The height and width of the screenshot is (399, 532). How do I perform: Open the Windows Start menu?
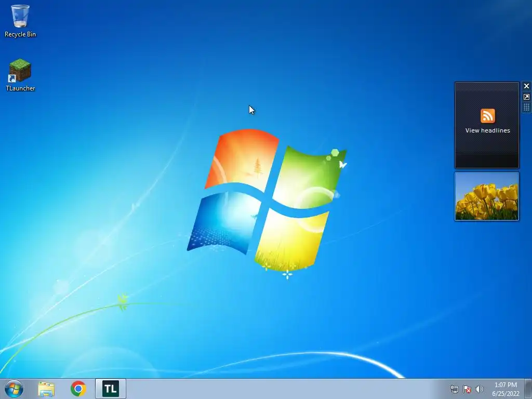coord(14,389)
